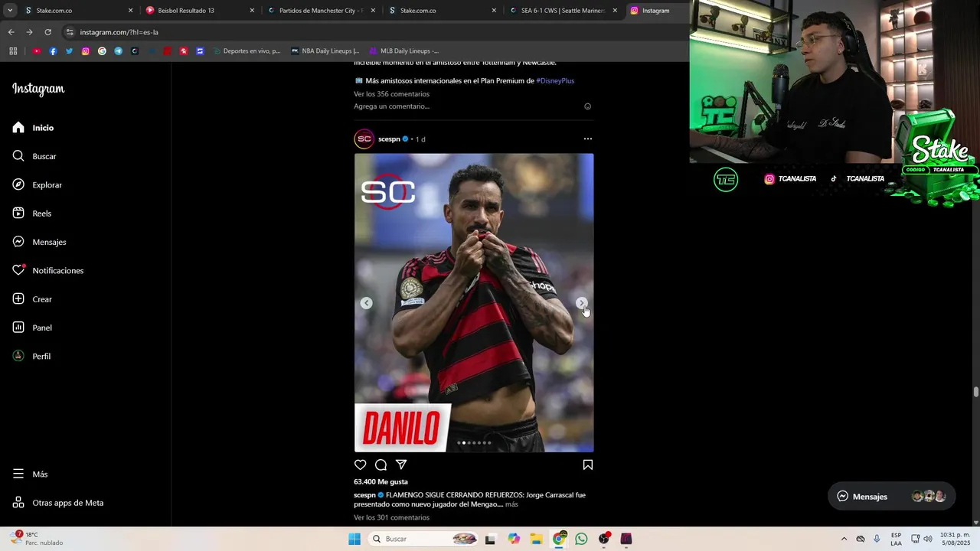Open the clock showing 10:31 p. m.
Image resolution: width=980 pixels, height=551 pixels.
click(x=954, y=539)
